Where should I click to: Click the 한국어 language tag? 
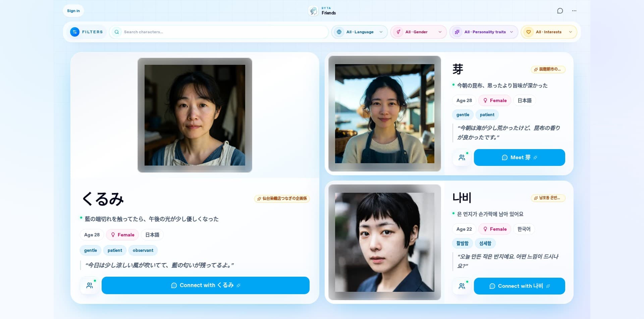point(524,229)
